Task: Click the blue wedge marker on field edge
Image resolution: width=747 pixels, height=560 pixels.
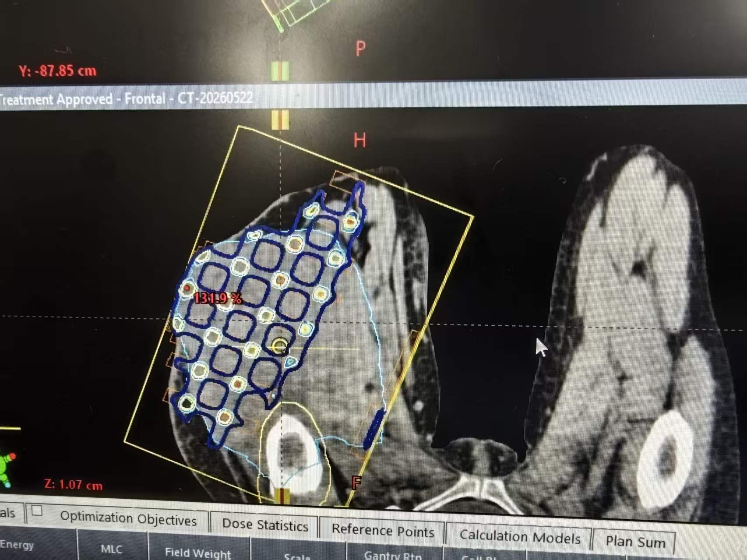Action: tap(374, 429)
